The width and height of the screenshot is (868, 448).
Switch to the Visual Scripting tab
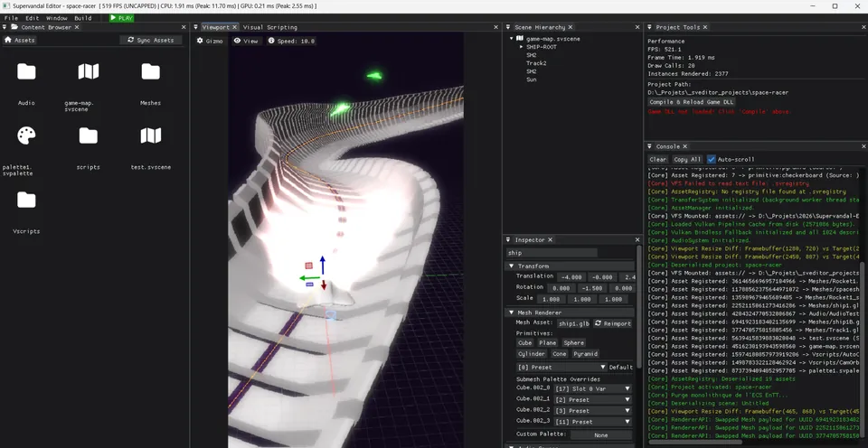(x=270, y=27)
